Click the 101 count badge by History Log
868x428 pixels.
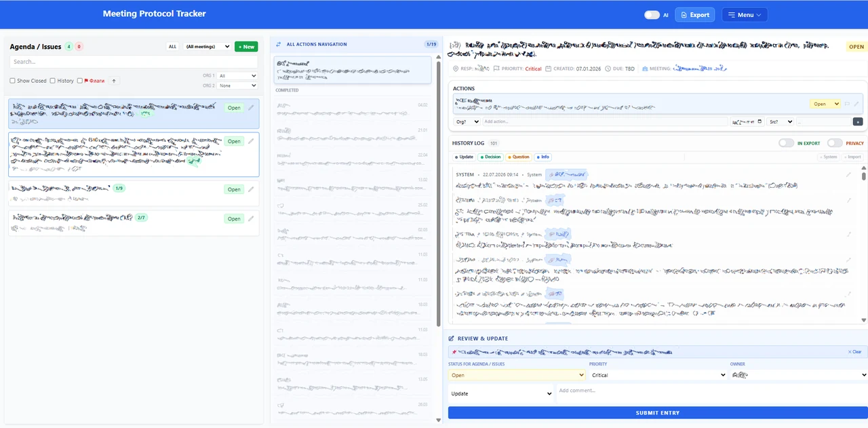click(494, 143)
